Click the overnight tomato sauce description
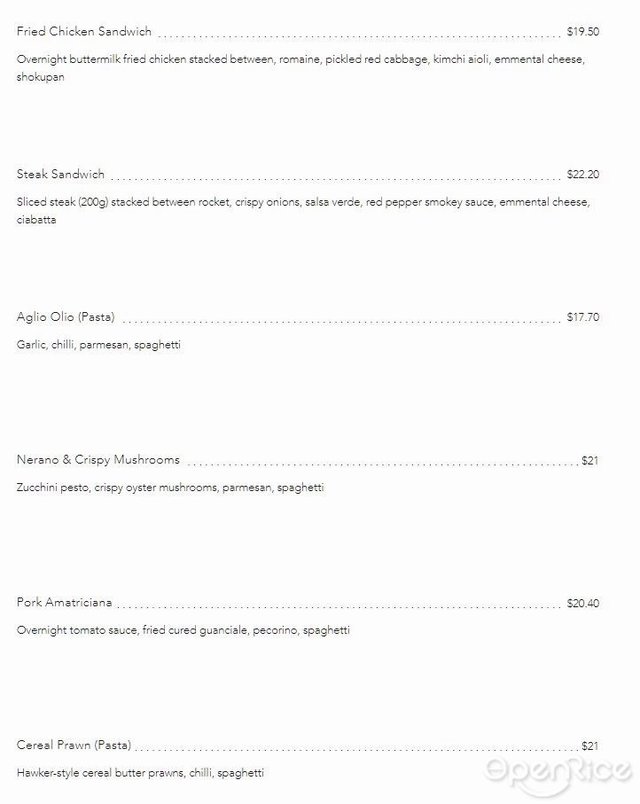 183,631
